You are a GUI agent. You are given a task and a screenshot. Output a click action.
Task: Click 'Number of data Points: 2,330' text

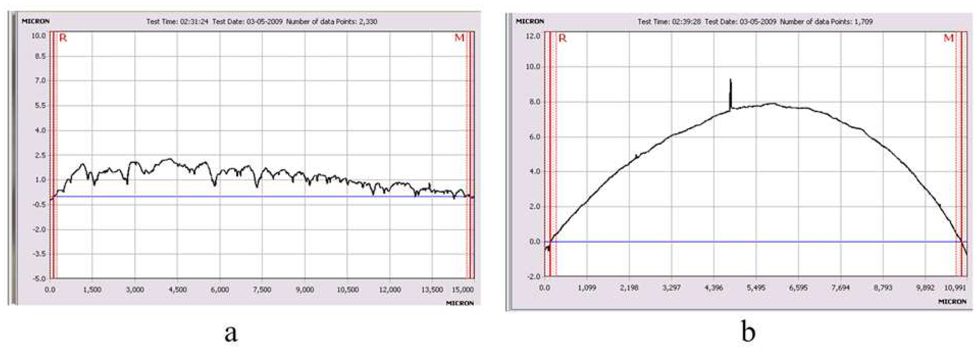point(331,22)
